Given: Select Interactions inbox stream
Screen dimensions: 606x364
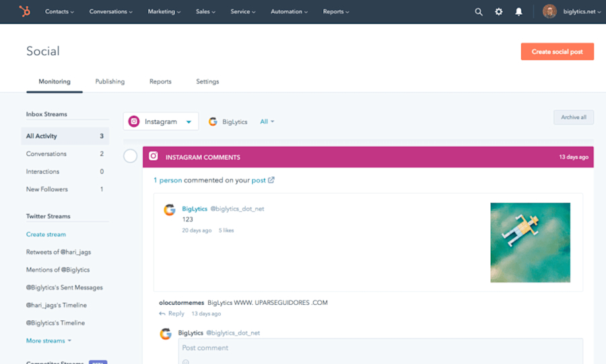Looking at the screenshot, I should [x=65, y=172].
